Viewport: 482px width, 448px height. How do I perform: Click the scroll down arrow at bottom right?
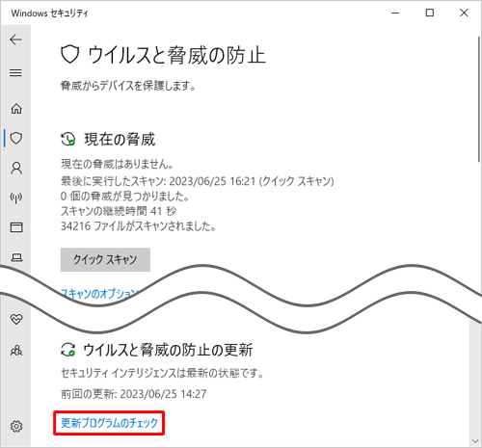(x=475, y=441)
